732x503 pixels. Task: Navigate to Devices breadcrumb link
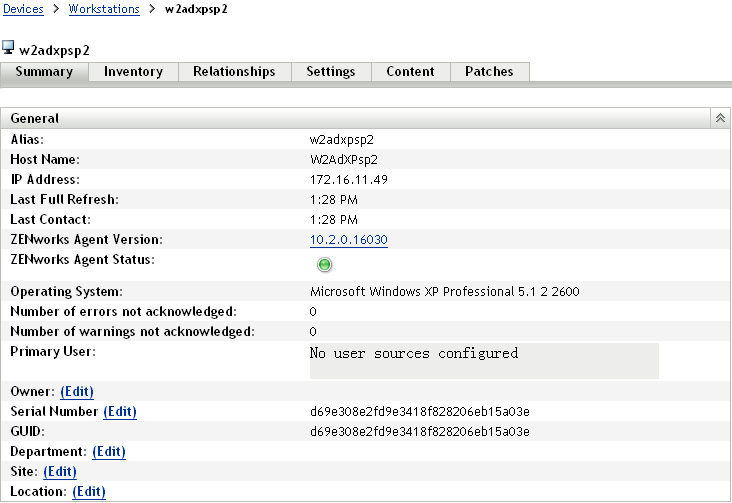(23, 9)
